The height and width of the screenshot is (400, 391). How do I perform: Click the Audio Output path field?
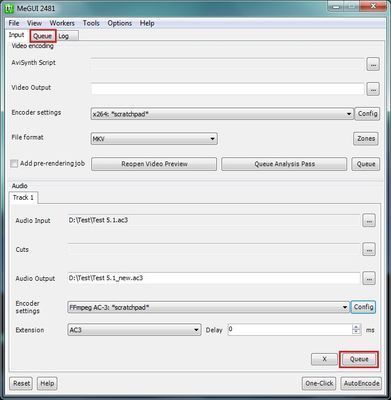click(214, 278)
